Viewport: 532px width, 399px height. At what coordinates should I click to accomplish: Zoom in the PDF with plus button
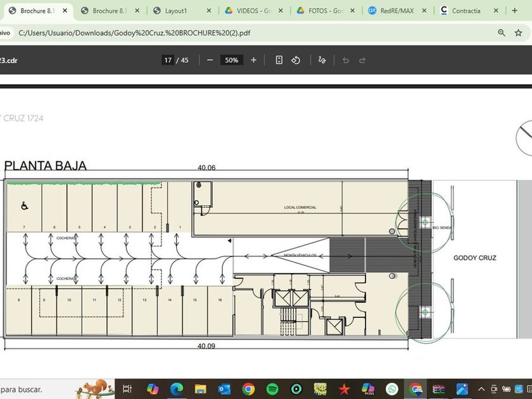tap(253, 60)
